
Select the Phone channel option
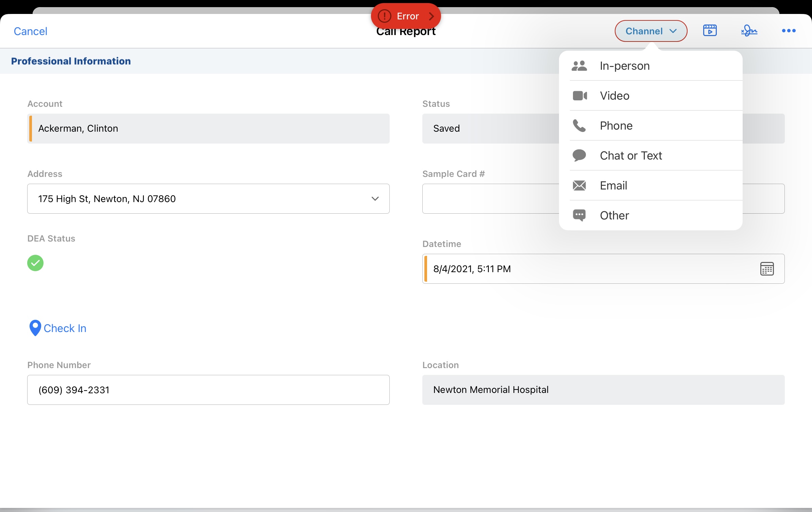point(616,126)
